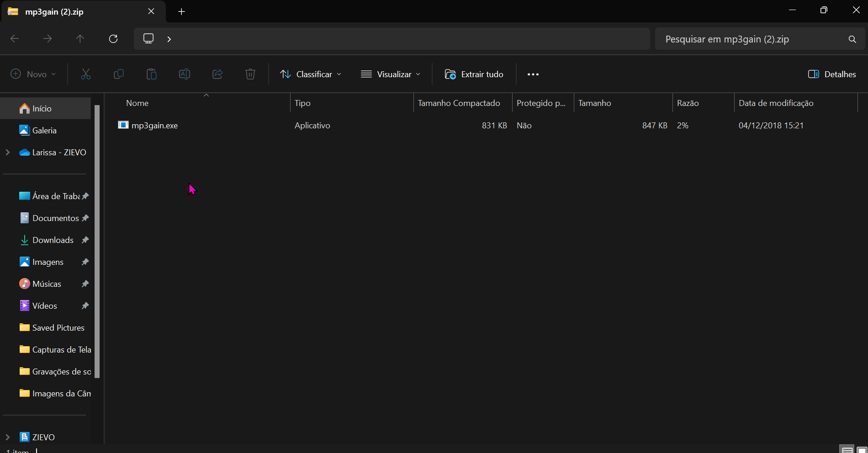Click the Cut scissors icon

tap(86, 74)
